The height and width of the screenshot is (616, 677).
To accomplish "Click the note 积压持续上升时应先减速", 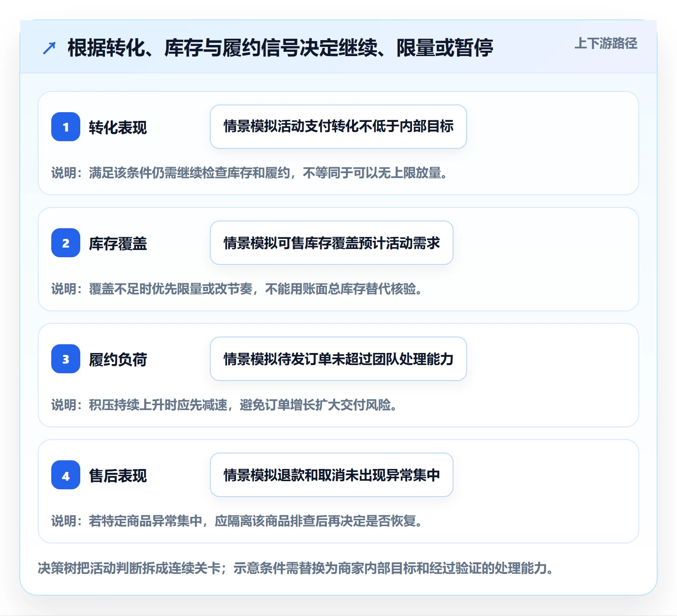I will (158, 405).
